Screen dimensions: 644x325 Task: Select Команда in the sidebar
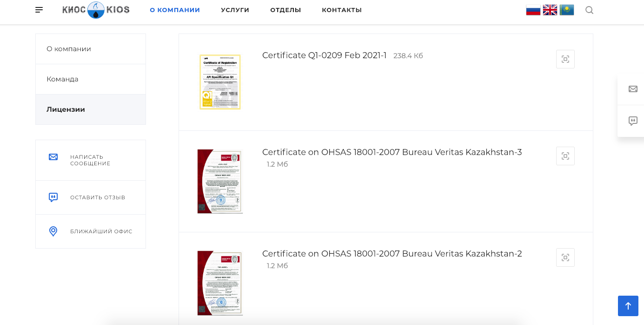pyautogui.click(x=91, y=79)
